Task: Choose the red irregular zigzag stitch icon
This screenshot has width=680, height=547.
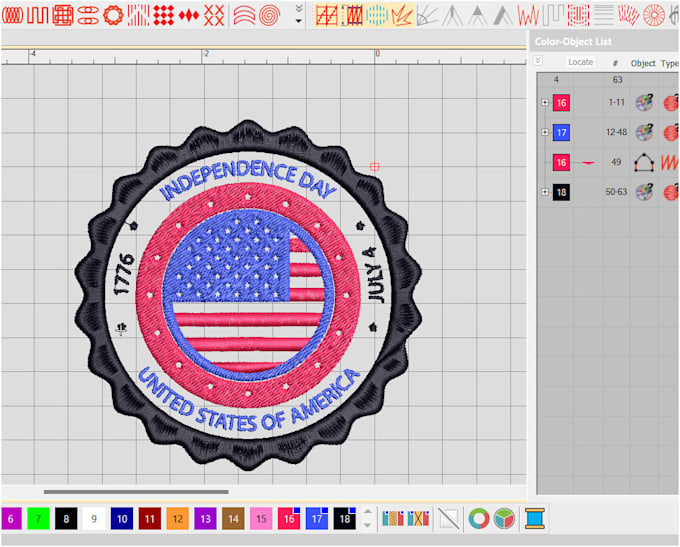Action: click(x=528, y=16)
